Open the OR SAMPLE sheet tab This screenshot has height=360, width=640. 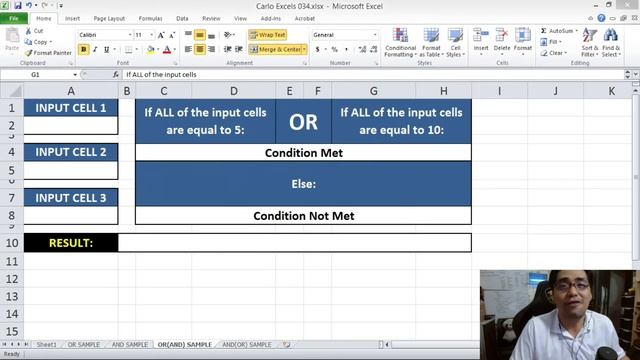click(83, 345)
